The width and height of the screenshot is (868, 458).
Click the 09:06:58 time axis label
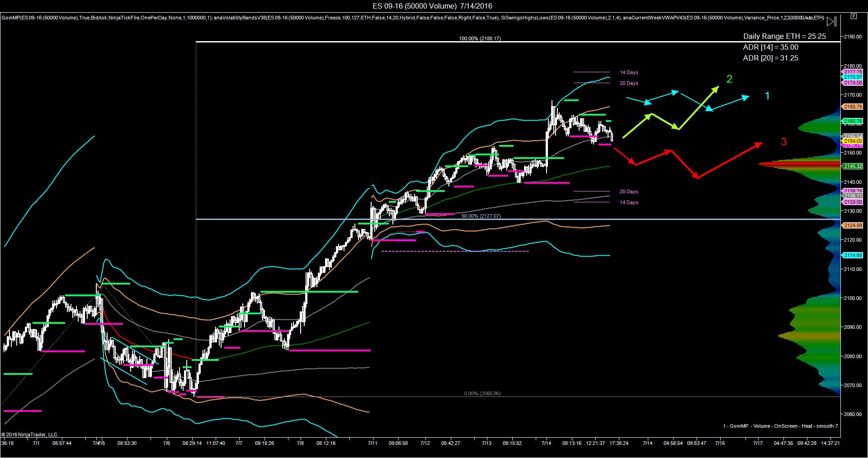(398, 443)
